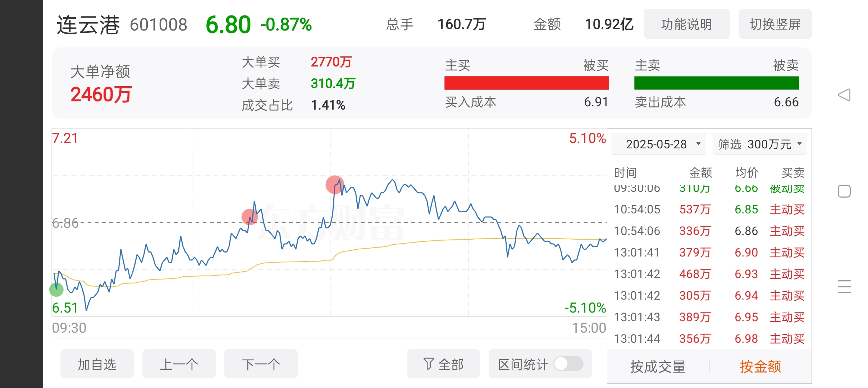Open the 2025-05-28 date dropdown
Viewport: 868px width, 388px height.
tap(659, 144)
